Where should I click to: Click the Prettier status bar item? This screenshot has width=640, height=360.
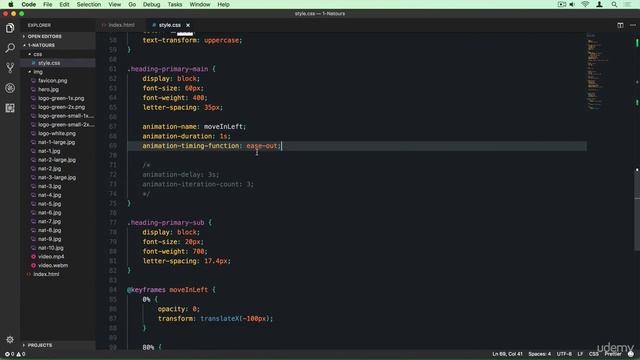point(613,354)
